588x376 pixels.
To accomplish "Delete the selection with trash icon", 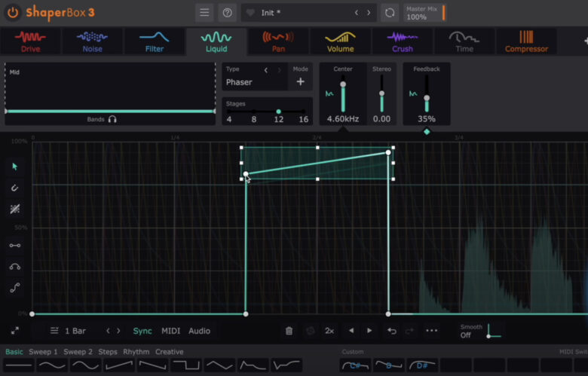I will [x=289, y=331].
